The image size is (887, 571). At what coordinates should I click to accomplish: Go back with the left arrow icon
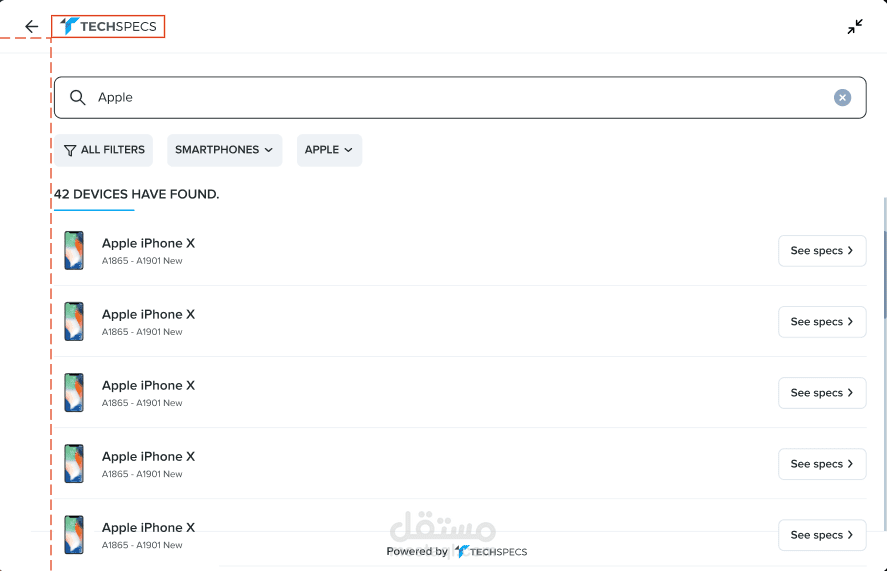pyautogui.click(x=32, y=27)
